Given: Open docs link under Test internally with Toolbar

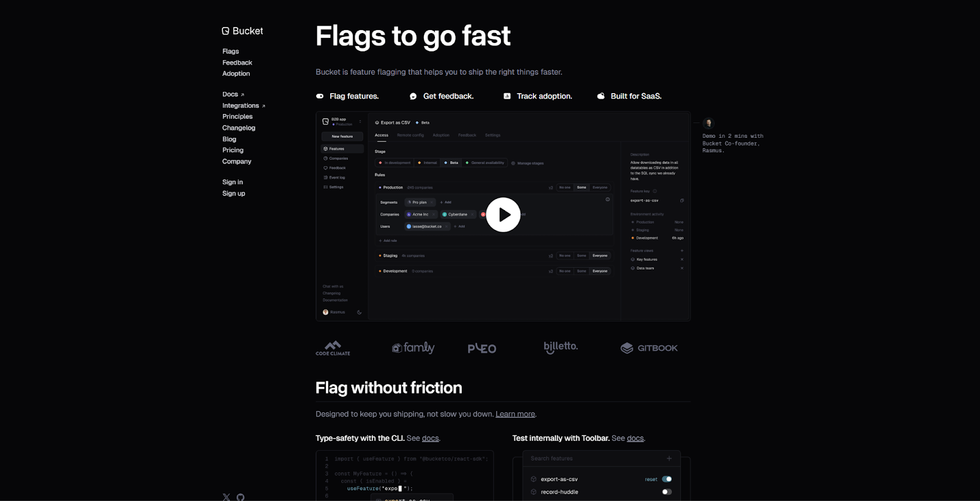Looking at the screenshot, I should [635, 438].
